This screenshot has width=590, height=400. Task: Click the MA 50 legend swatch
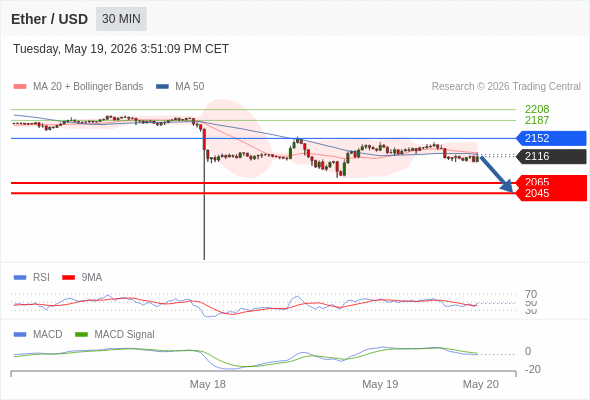point(162,87)
